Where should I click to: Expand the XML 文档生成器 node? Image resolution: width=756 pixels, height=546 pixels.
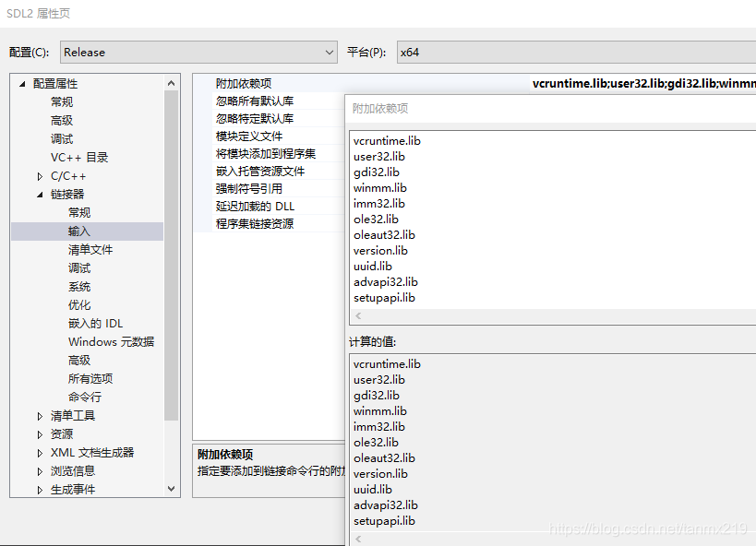[x=40, y=453]
